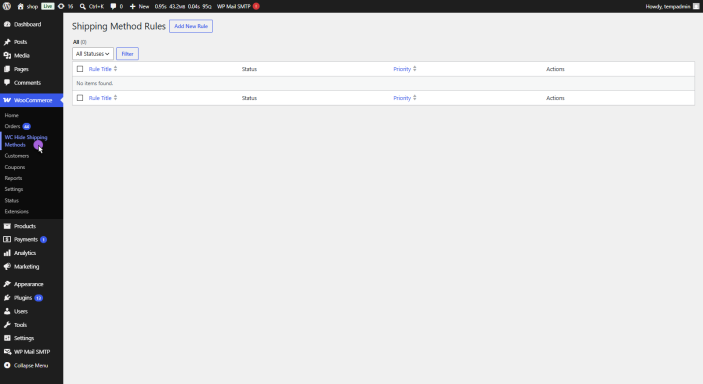Click the Add New Rule button

[191, 26]
